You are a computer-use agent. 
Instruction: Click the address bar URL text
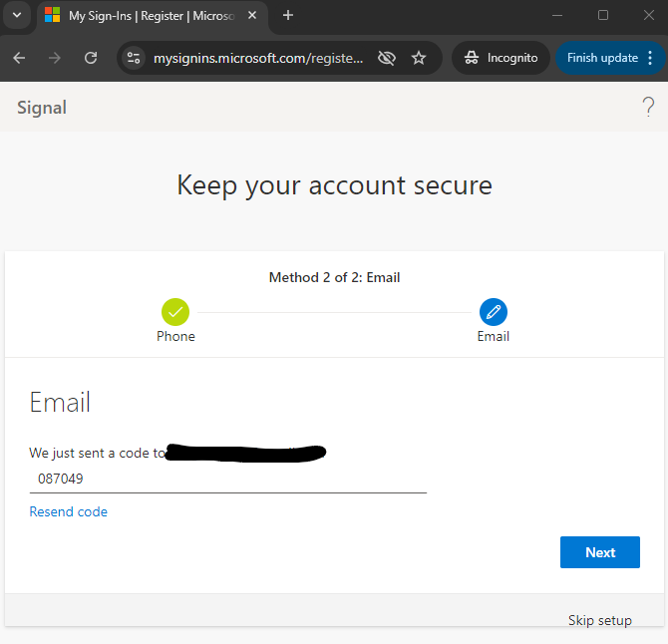pyautogui.click(x=258, y=58)
